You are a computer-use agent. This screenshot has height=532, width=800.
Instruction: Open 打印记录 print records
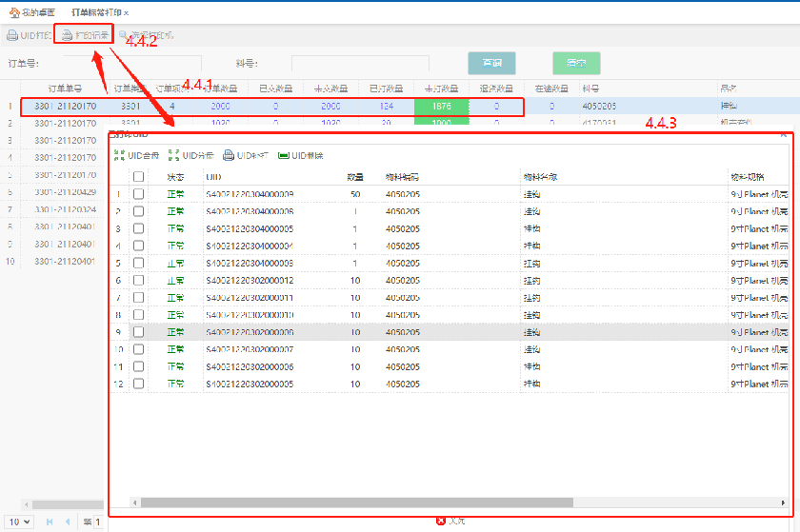coord(83,35)
